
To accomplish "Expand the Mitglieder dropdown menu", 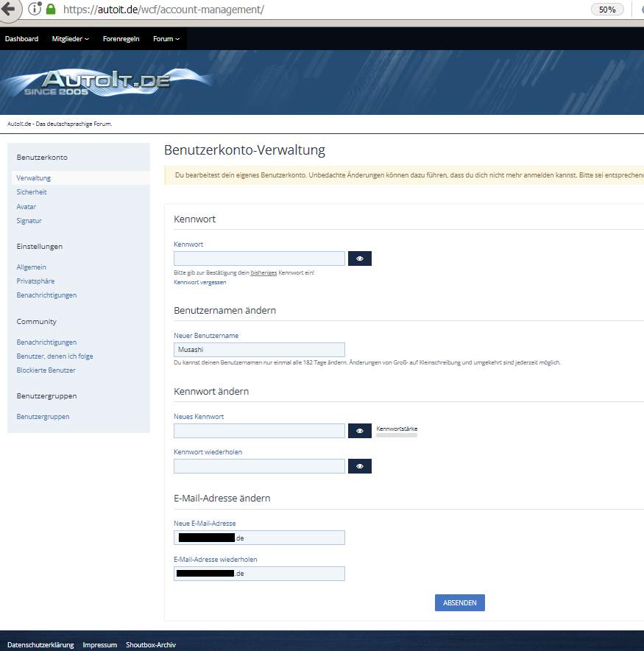I will [71, 39].
